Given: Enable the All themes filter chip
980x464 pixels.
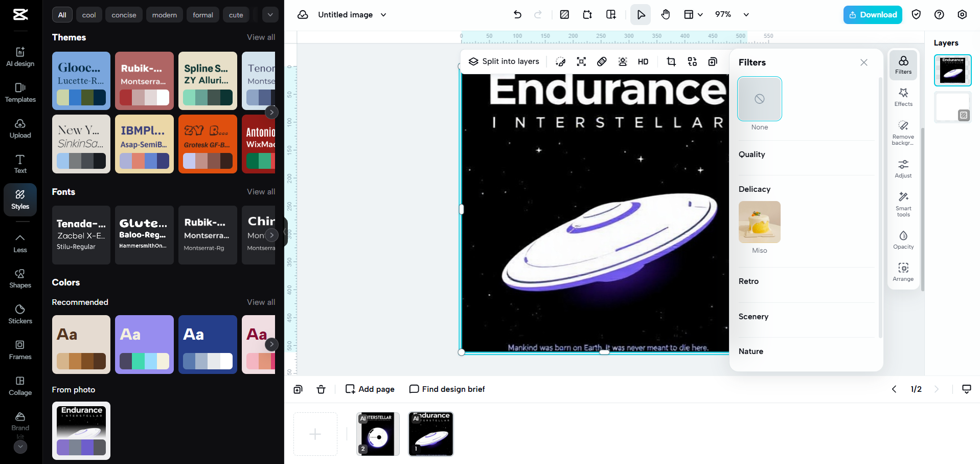Looking at the screenshot, I should [62, 14].
